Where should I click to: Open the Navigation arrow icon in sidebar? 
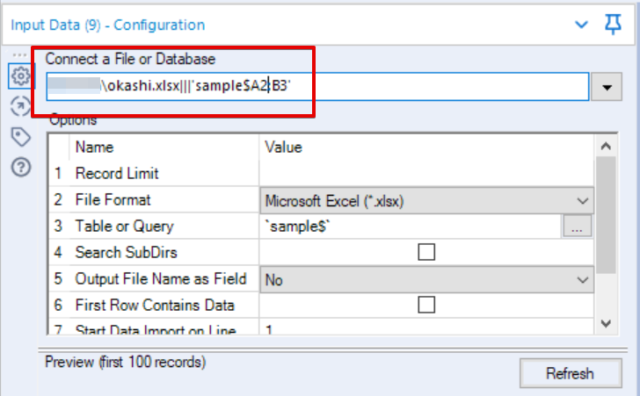[x=20, y=106]
